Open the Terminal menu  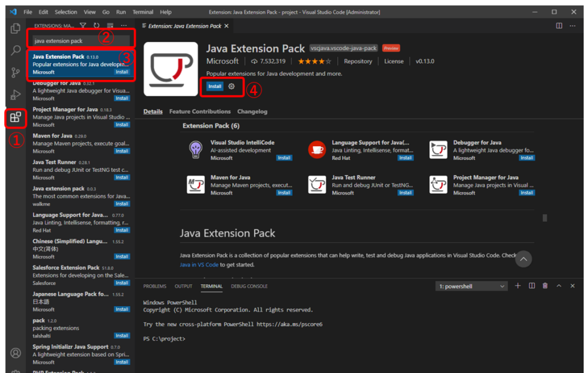pos(143,12)
